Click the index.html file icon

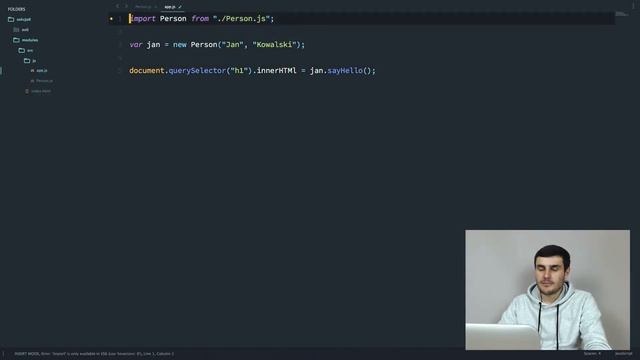[27, 91]
